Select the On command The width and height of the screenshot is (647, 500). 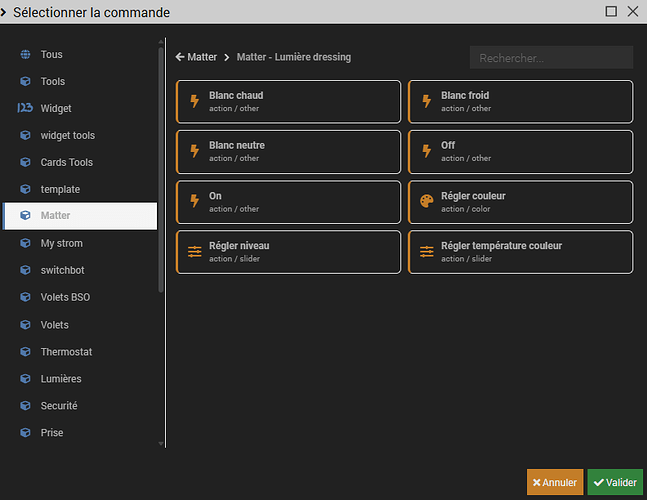(288, 202)
